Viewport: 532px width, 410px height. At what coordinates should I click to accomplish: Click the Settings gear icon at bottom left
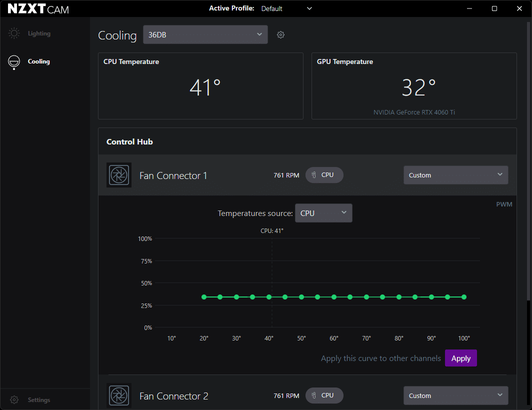pyautogui.click(x=14, y=400)
